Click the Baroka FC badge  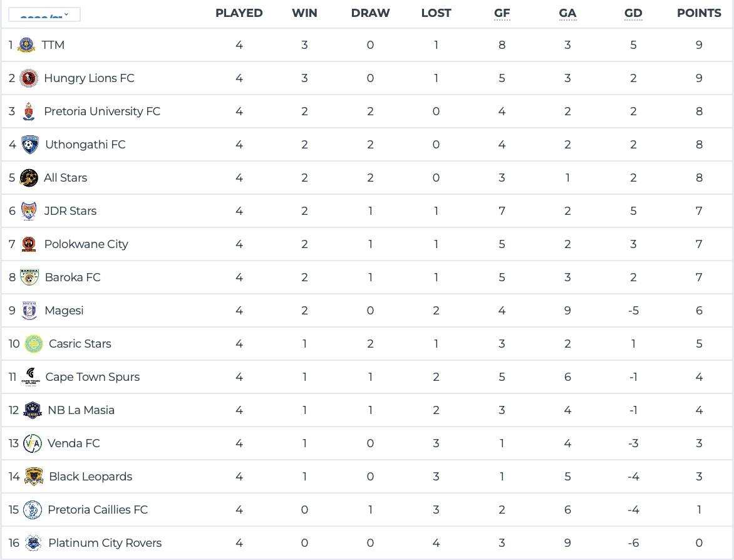[29, 277]
